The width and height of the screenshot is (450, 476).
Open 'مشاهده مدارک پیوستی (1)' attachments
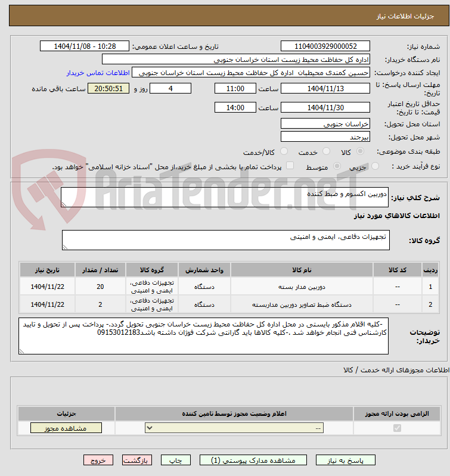tap(253, 460)
